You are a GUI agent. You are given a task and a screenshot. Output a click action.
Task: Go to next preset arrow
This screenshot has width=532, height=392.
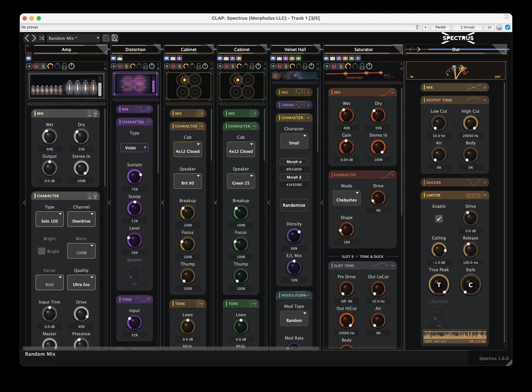point(34,38)
